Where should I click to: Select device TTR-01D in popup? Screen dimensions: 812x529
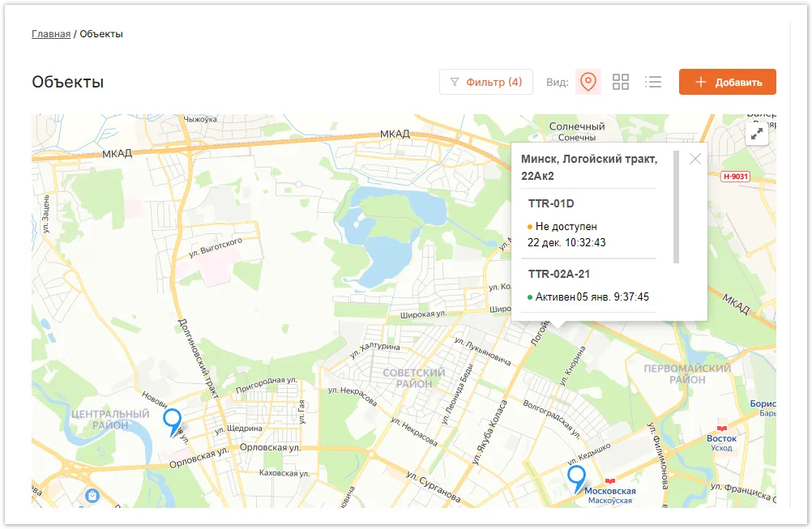551,203
